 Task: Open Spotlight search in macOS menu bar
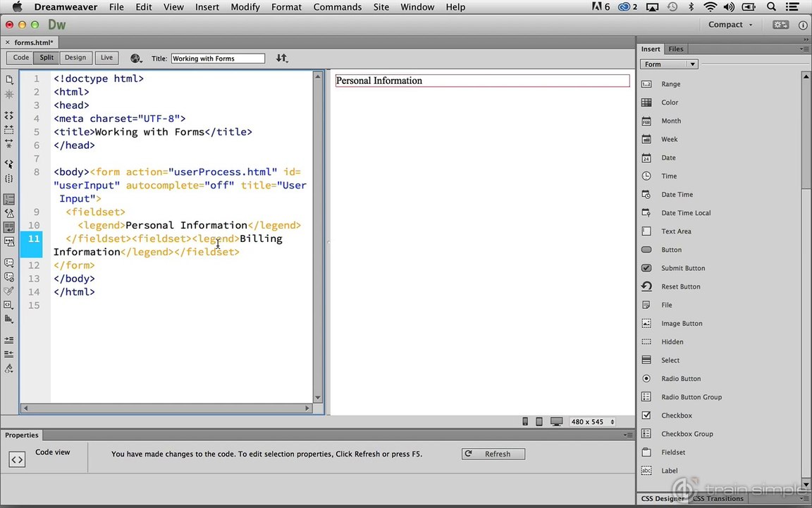click(771, 7)
